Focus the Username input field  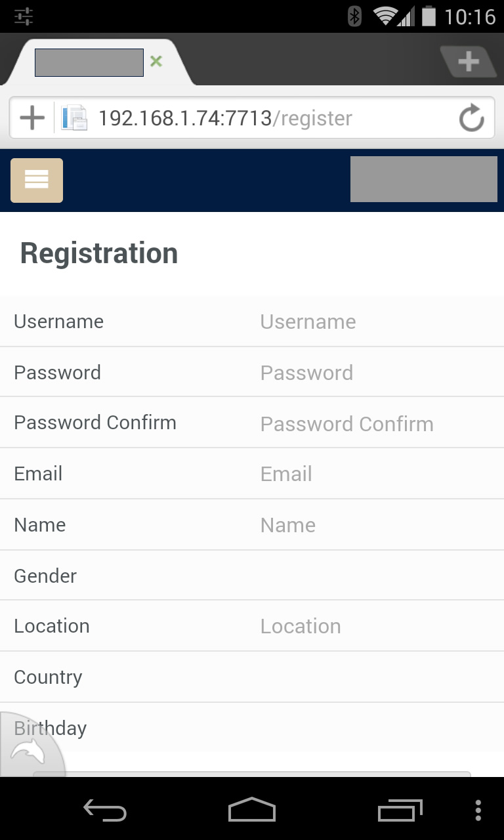[x=374, y=322]
